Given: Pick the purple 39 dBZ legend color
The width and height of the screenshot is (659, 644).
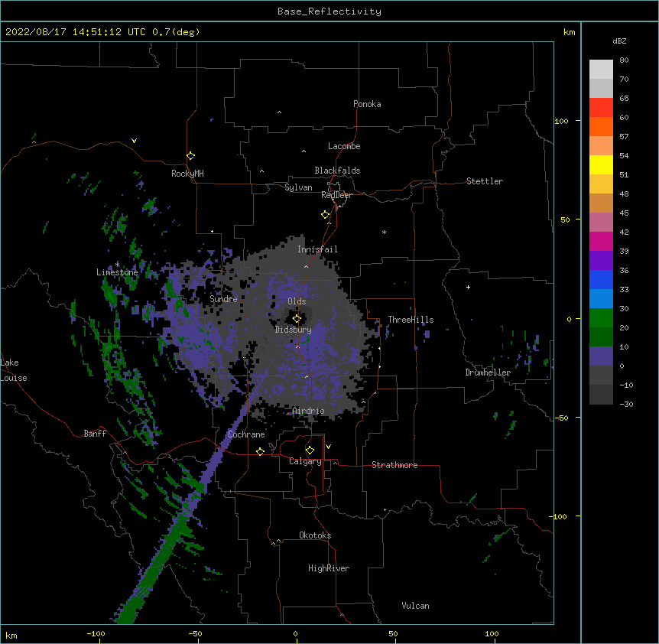Looking at the screenshot, I should (601, 260).
